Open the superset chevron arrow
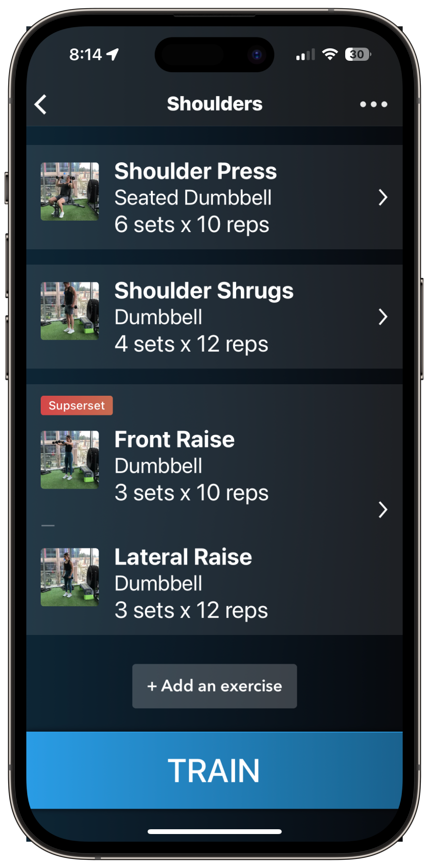429x868 pixels. click(383, 510)
